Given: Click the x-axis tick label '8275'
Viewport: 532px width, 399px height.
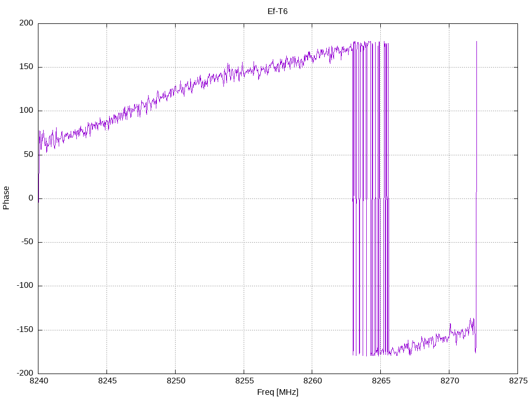Looking at the screenshot, I should [x=518, y=381].
